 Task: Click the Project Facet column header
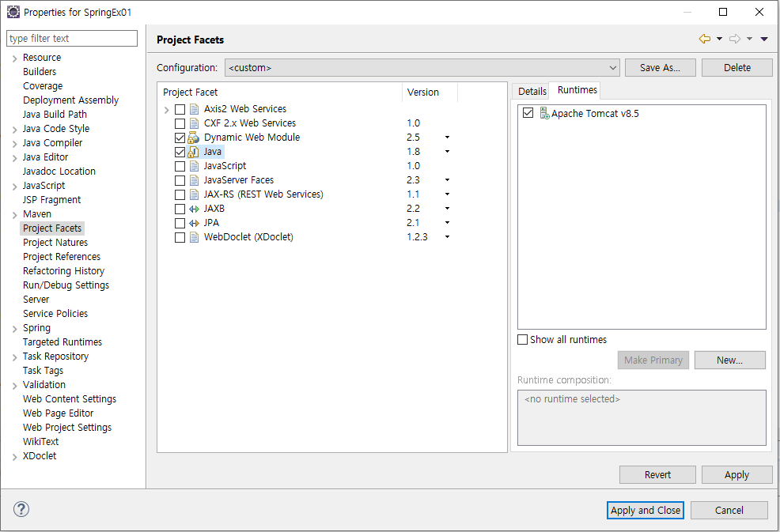coord(279,92)
